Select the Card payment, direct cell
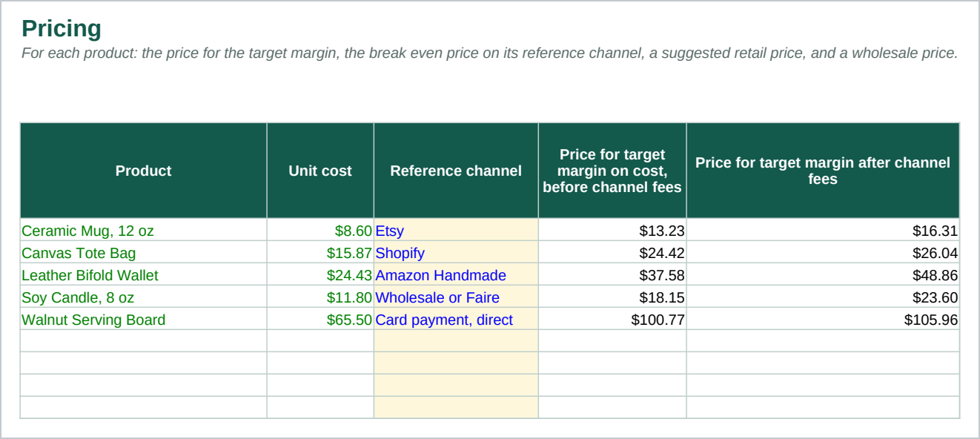This screenshot has height=439, width=980. (456, 319)
